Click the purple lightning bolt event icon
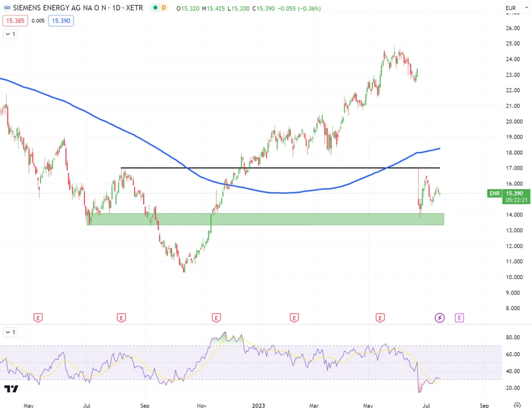 (x=440, y=318)
